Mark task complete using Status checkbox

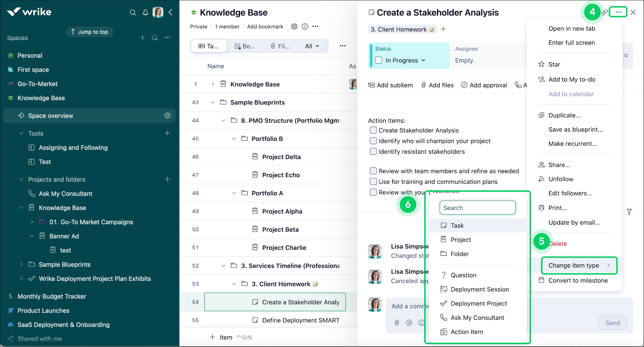point(379,60)
